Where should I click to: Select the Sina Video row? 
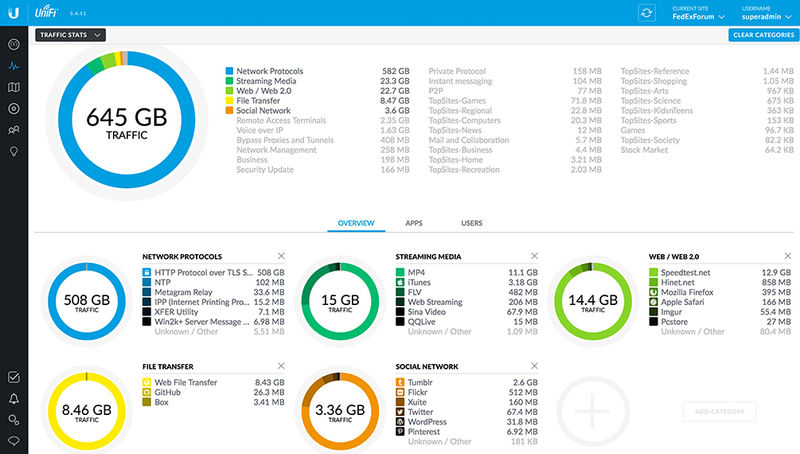coord(467,312)
